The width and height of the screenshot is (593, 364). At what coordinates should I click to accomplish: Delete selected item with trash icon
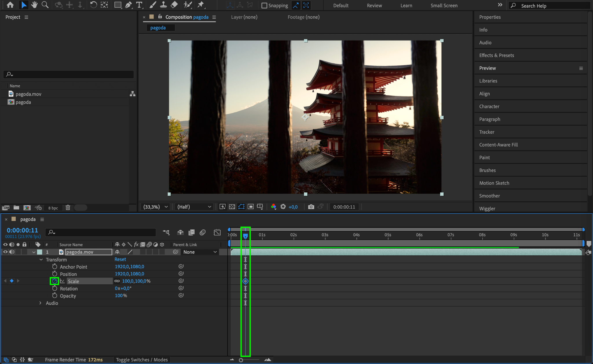point(68,208)
